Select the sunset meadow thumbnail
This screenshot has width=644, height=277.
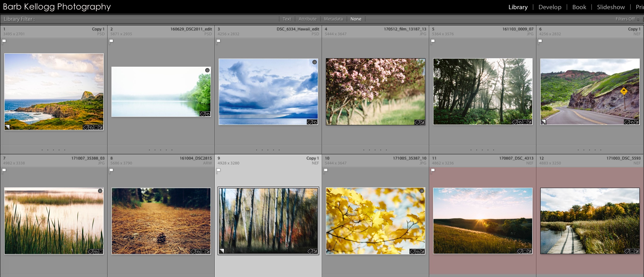click(x=483, y=221)
